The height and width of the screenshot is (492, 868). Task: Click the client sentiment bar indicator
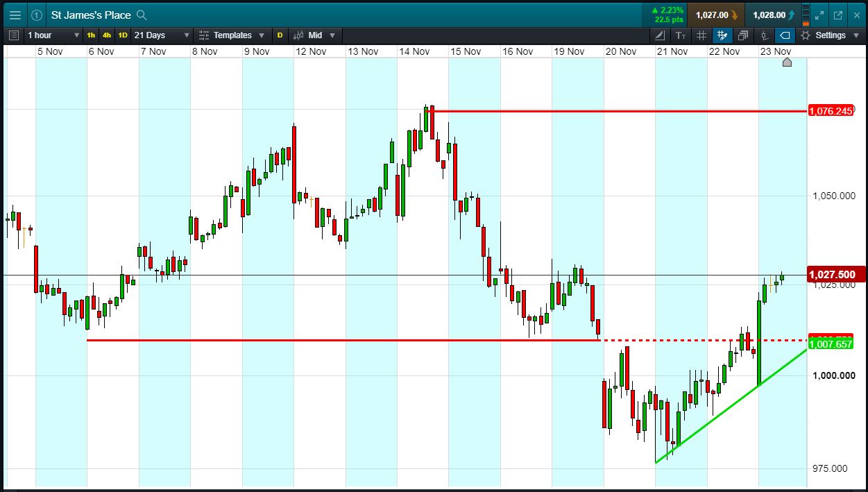pyautogui.click(x=806, y=15)
